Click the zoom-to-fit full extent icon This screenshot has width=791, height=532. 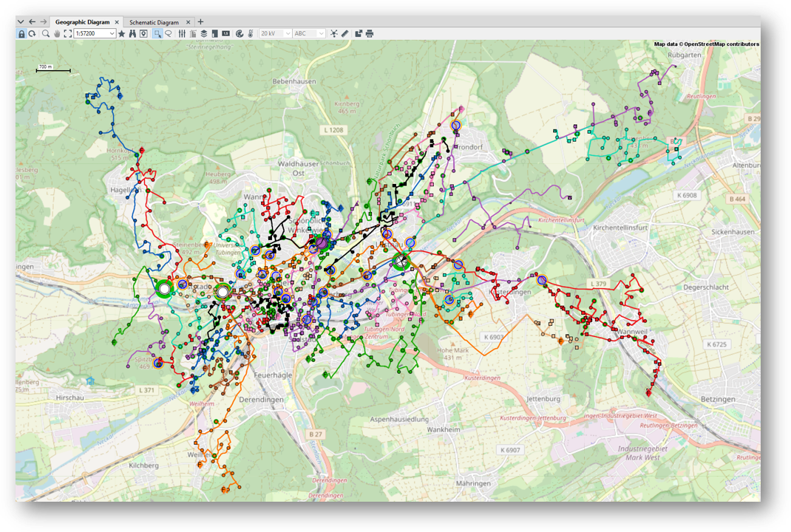point(67,34)
